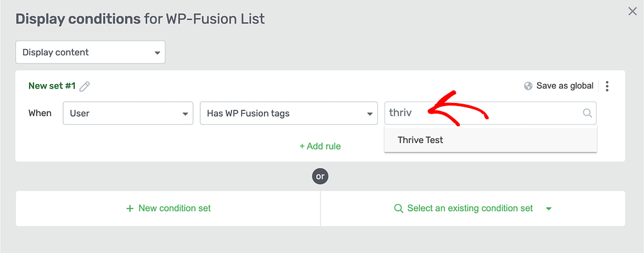
Task: Create a New condition set
Action: pyautogui.click(x=168, y=208)
